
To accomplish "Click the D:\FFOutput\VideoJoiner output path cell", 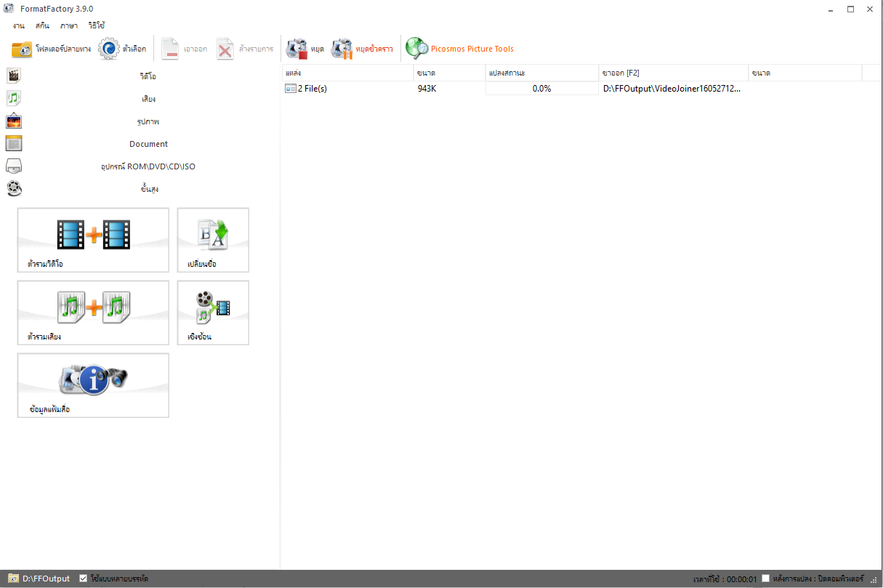I will coord(672,89).
